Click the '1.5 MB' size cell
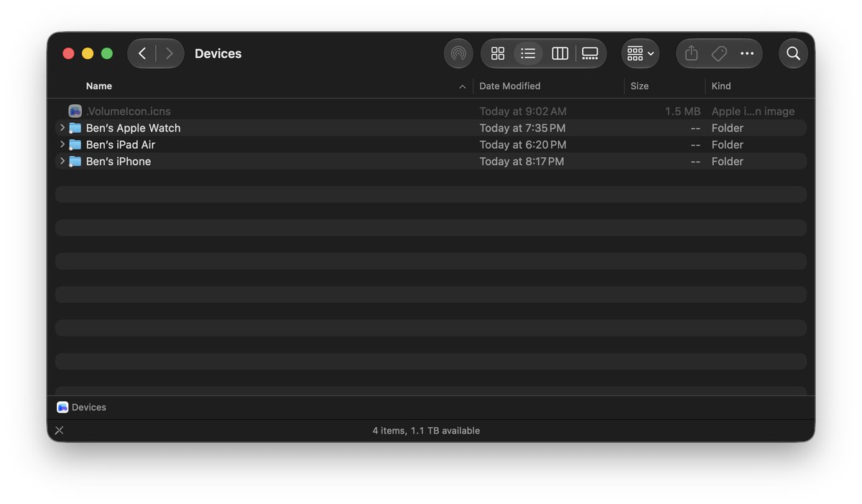The height and width of the screenshot is (504, 862). point(682,111)
